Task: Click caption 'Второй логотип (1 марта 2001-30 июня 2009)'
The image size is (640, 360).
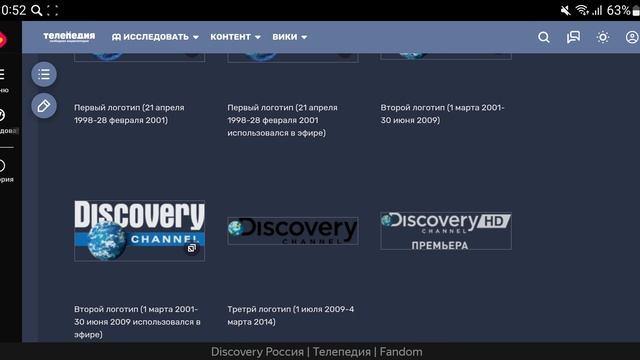Action: click(442, 114)
